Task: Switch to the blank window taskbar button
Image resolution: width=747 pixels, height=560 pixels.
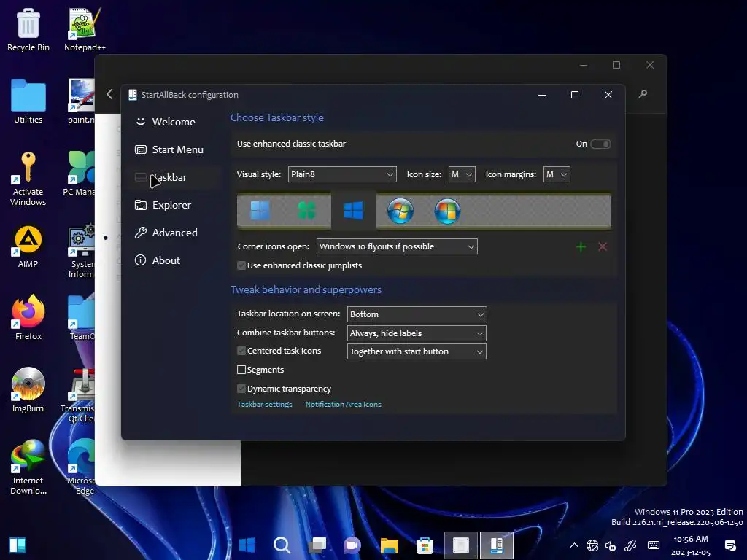Action: (461, 545)
